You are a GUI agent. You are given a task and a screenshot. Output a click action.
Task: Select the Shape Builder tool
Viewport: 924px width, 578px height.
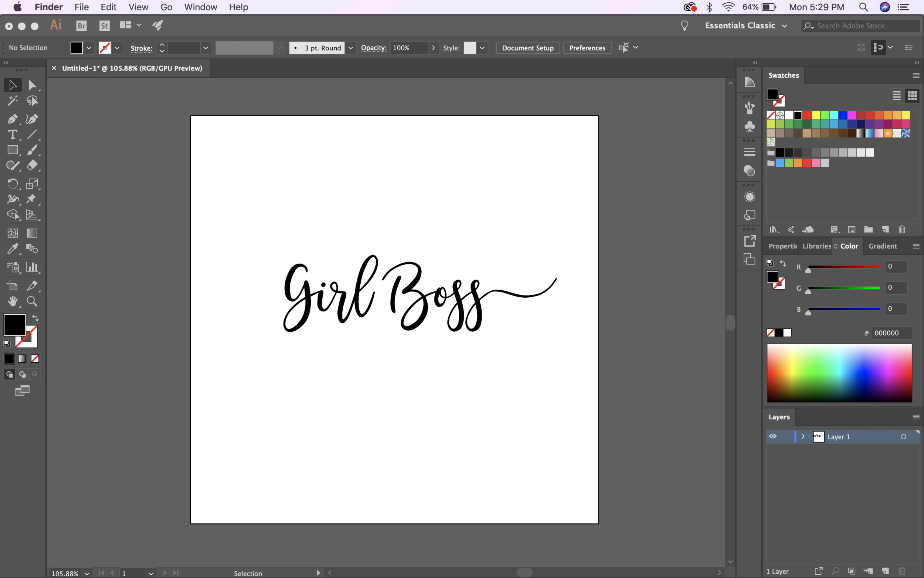tap(13, 214)
